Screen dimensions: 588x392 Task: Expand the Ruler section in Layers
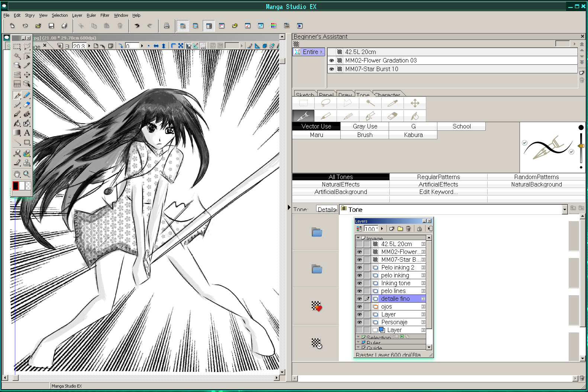(x=358, y=342)
